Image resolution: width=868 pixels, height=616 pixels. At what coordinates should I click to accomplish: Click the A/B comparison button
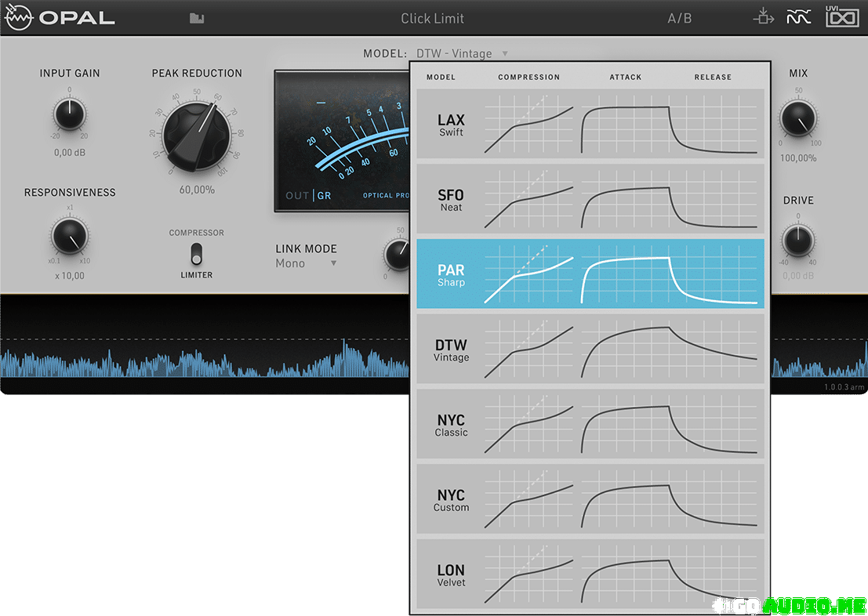click(679, 18)
